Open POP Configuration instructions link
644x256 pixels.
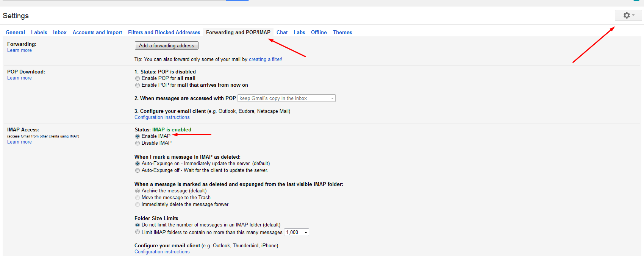click(162, 117)
